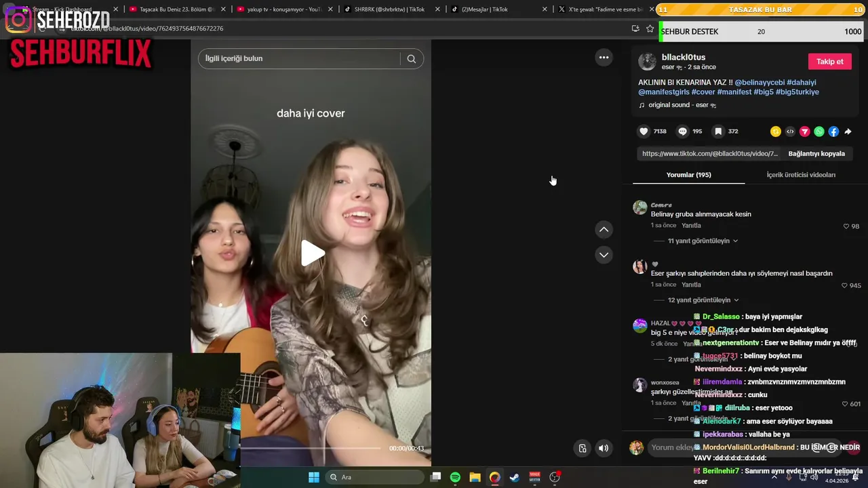Image resolution: width=868 pixels, height=488 pixels.
Task: Close the 'yakup tv' YouTube tab
Action: (330, 9)
